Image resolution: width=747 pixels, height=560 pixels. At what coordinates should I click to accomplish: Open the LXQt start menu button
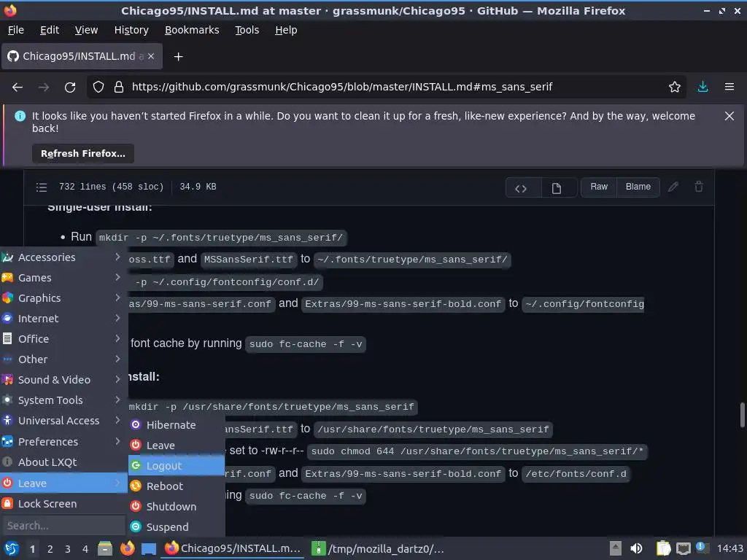click(12, 548)
